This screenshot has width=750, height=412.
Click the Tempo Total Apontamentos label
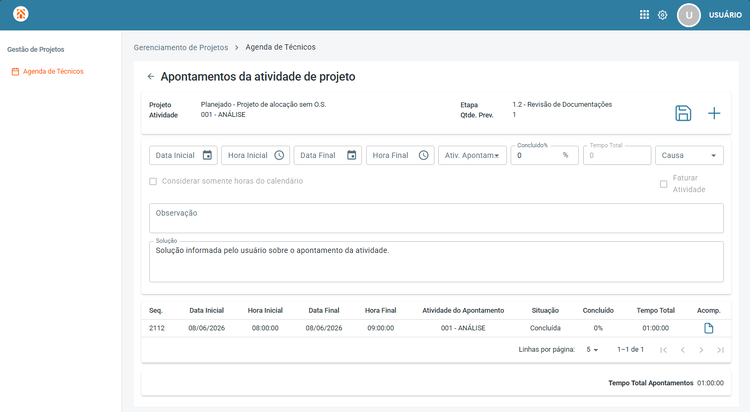[x=651, y=383]
